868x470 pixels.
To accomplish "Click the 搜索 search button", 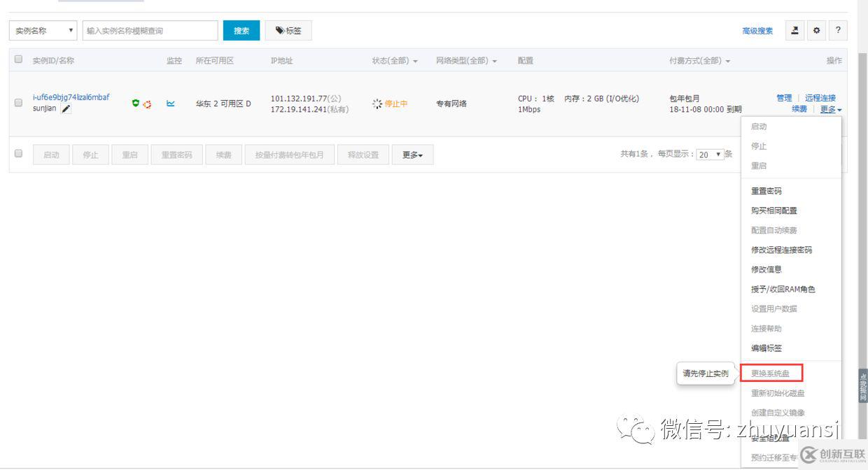I will click(x=241, y=30).
